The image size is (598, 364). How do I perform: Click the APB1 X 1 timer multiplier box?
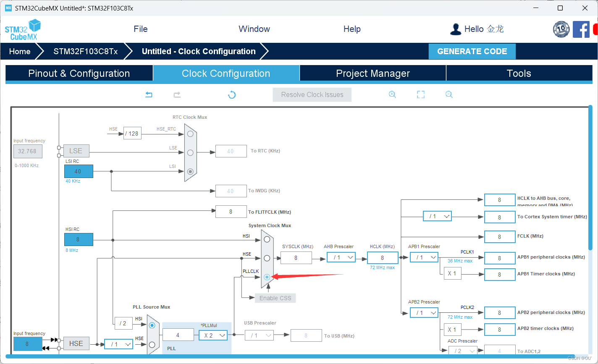(452, 273)
